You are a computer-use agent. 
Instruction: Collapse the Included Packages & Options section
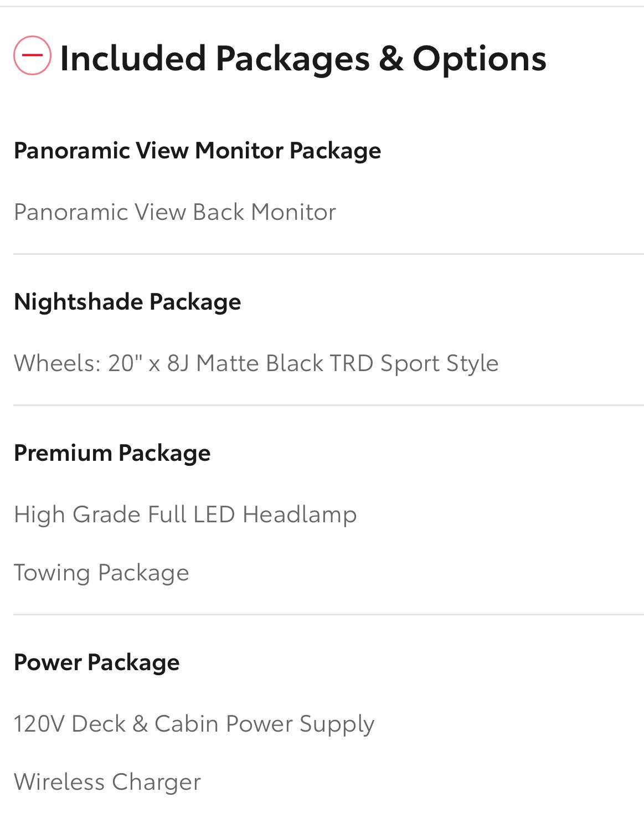pyautogui.click(x=33, y=56)
